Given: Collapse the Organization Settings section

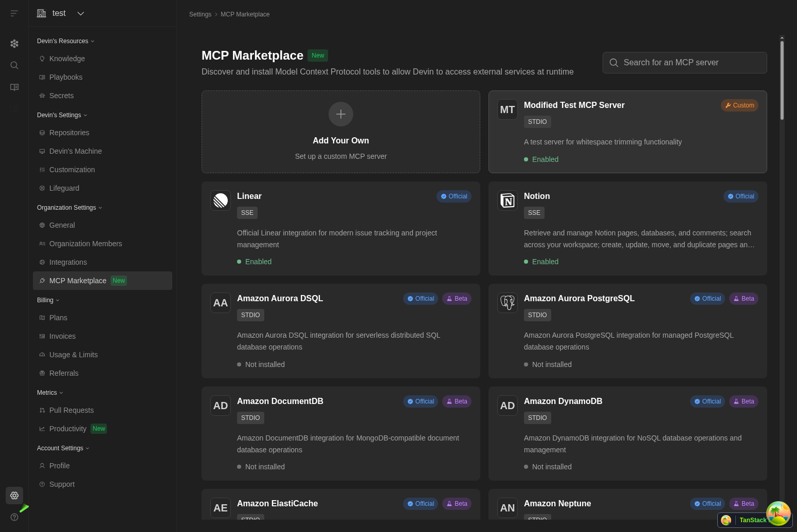Looking at the screenshot, I should [x=69, y=208].
